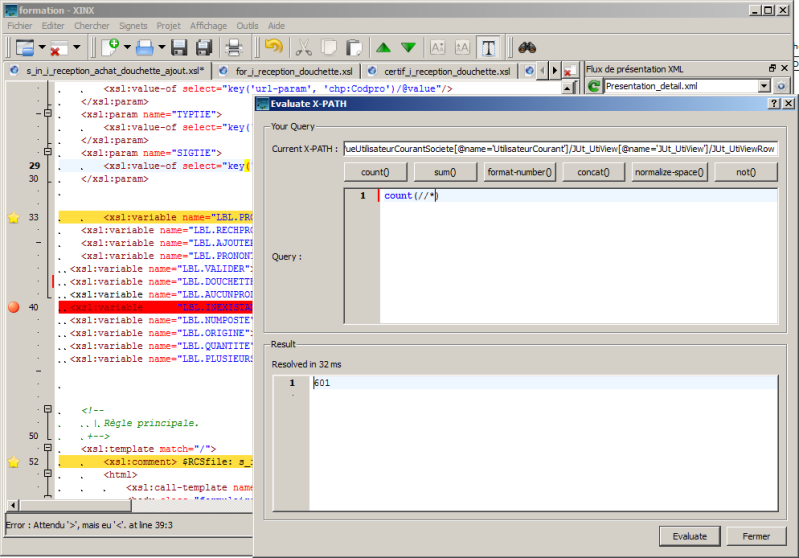Click the binoculars search icon

tap(527, 48)
